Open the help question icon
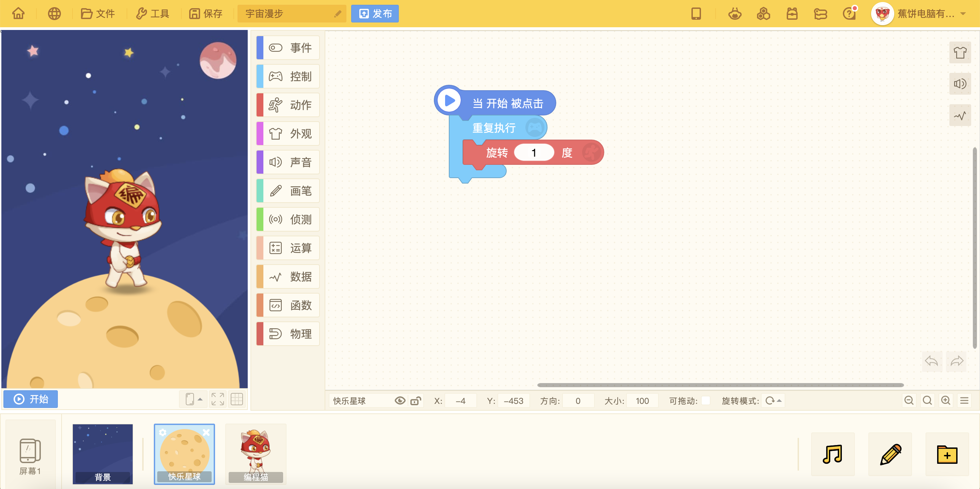The image size is (980, 489). click(x=849, y=14)
